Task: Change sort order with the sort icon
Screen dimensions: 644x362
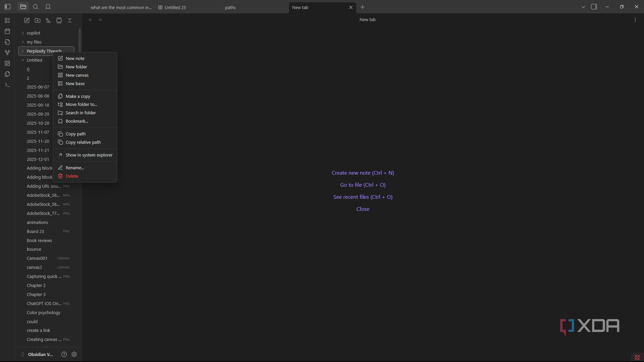Action: [x=48, y=20]
